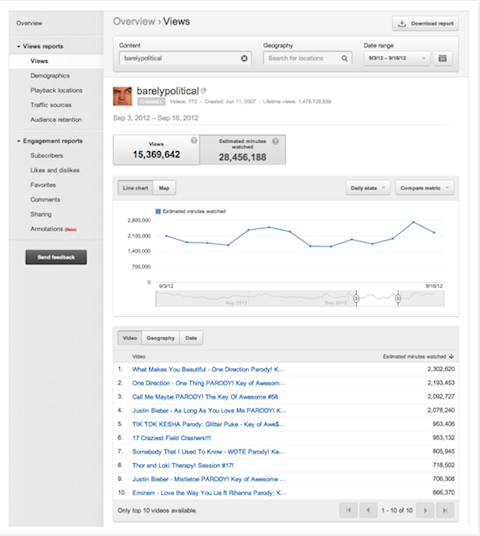This screenshot has height=536, width=480.
Task: Open Somebody That I Used To Know parody
Action: click(x=209, y=452)
